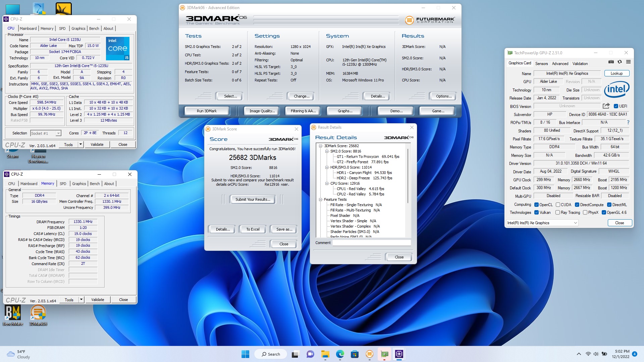This screenshot has width=644, height=362.
Task: Click the BIOS export share icon in GPU-Z
Action: pos(606,106)
